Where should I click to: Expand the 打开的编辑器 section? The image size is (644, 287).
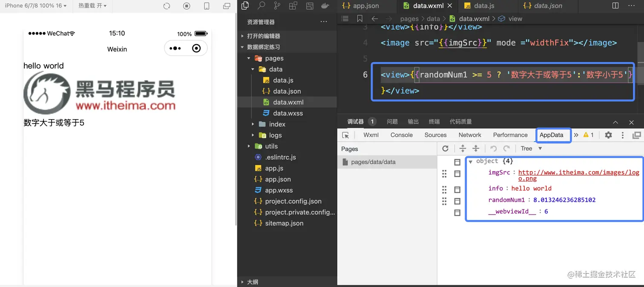[264, 36]
